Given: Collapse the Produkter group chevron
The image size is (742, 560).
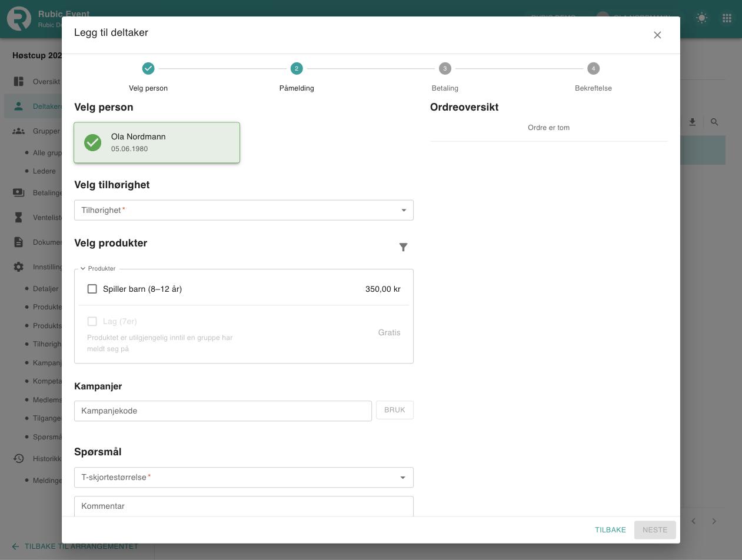Looking at the screenshot, I should pyautogui.click(x=83, y=269).
